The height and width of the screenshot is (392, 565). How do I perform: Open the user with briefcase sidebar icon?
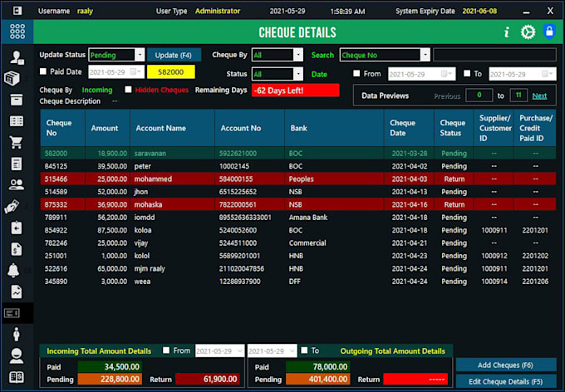point(17,57)
